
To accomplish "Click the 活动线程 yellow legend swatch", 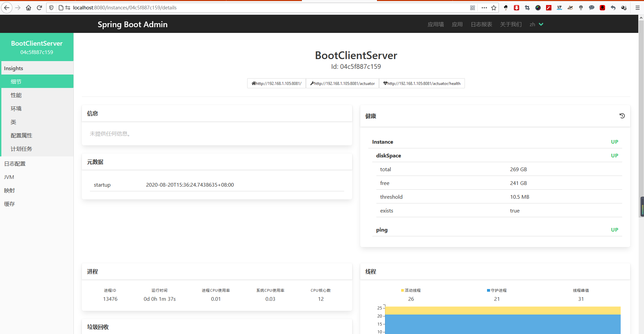I will (402, 290).
